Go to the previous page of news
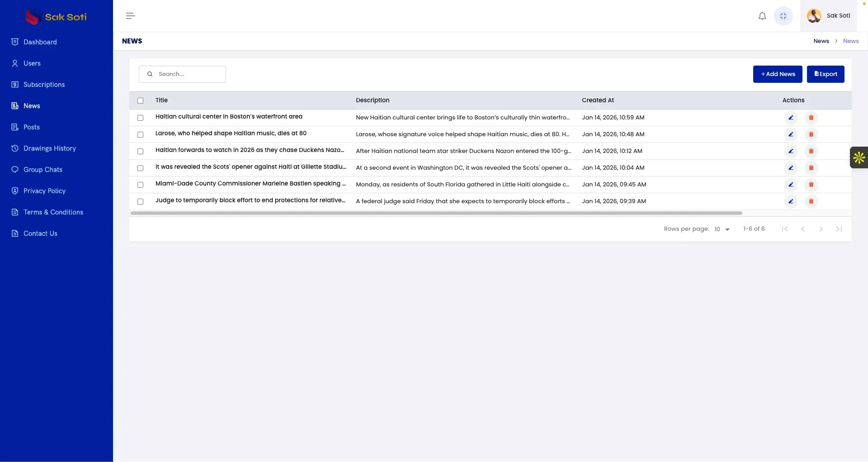Viewport: 868px width, 462px height. [803, 229]
